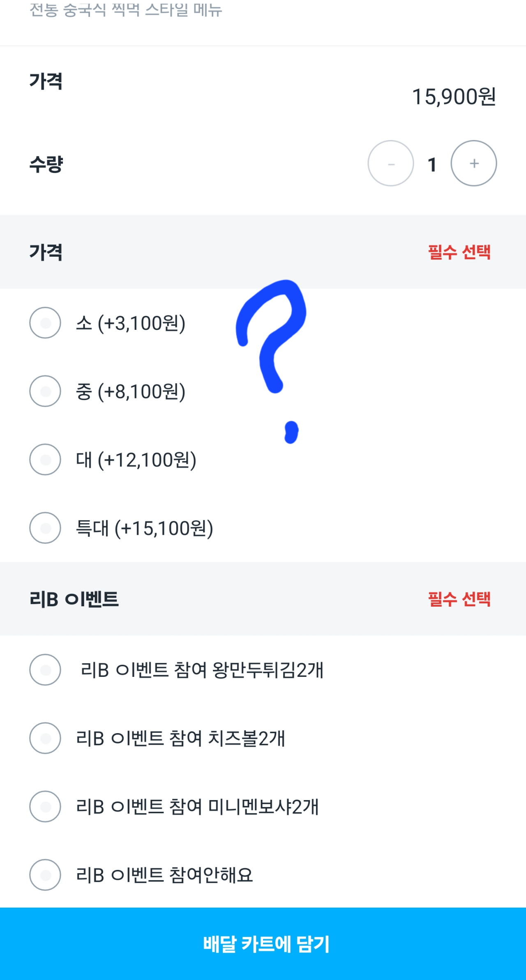Click the 리B 이벤트 section header
The width and height of the screenshot is (526, 980).
click(74, 599)
